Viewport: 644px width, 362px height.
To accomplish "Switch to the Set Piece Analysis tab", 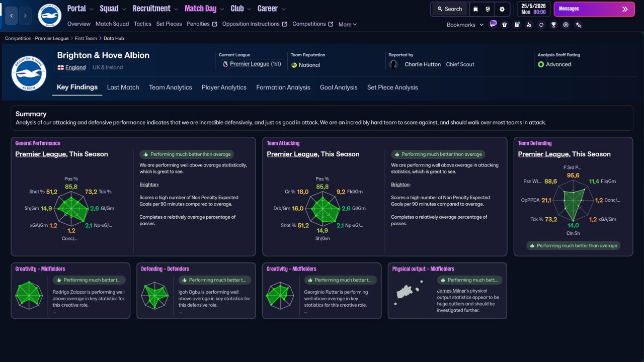I will pos(392,87).
